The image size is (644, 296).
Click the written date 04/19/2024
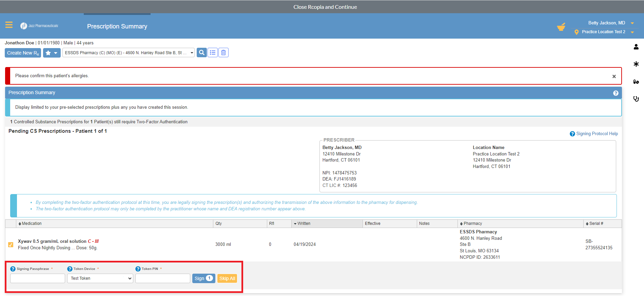[305, 245]
